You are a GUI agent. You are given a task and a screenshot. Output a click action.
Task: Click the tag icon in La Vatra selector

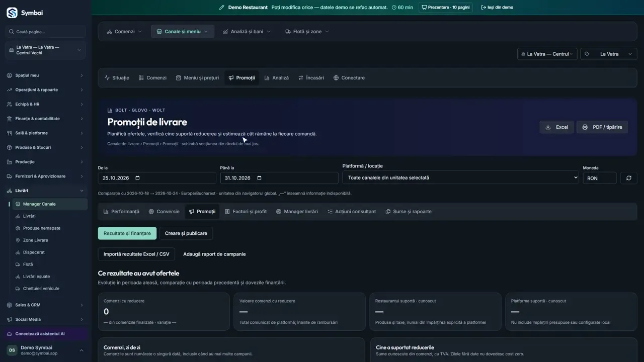point(587,54)
